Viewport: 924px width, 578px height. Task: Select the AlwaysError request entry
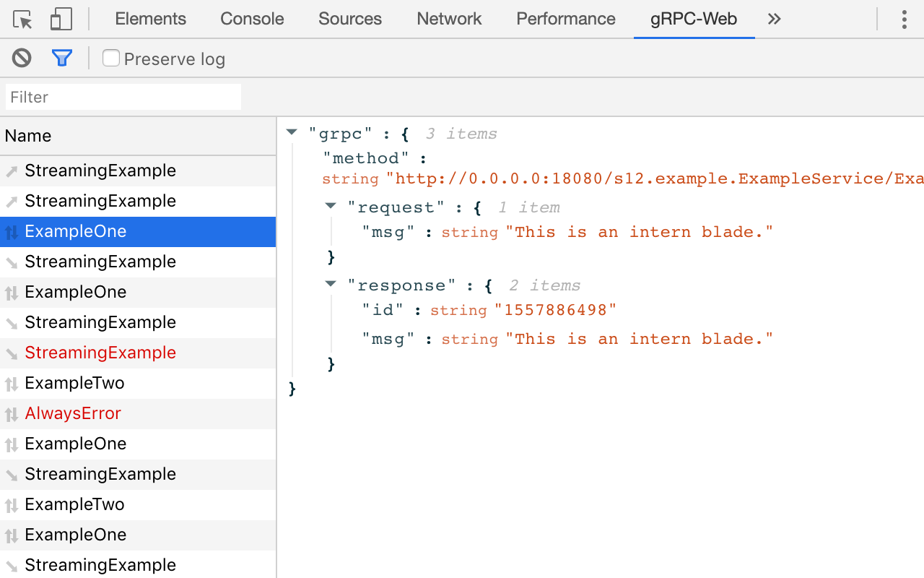click(x=73, y=413)
